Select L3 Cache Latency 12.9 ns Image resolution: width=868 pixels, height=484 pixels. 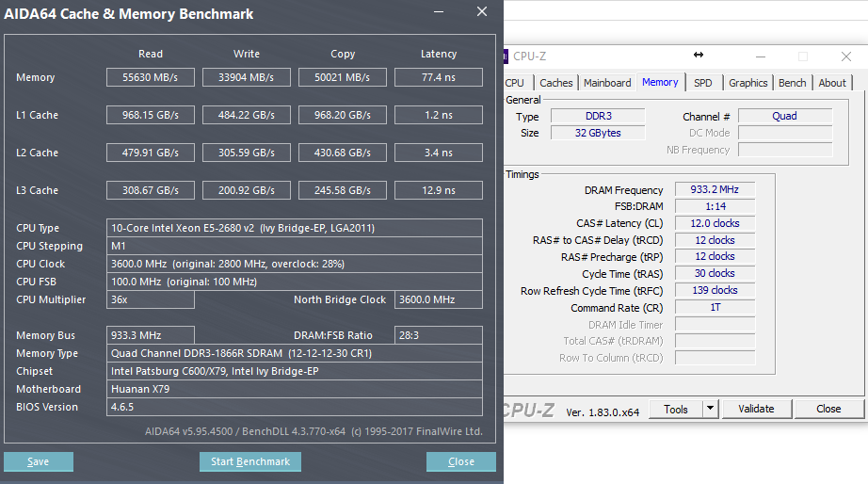tap(439, 190)
